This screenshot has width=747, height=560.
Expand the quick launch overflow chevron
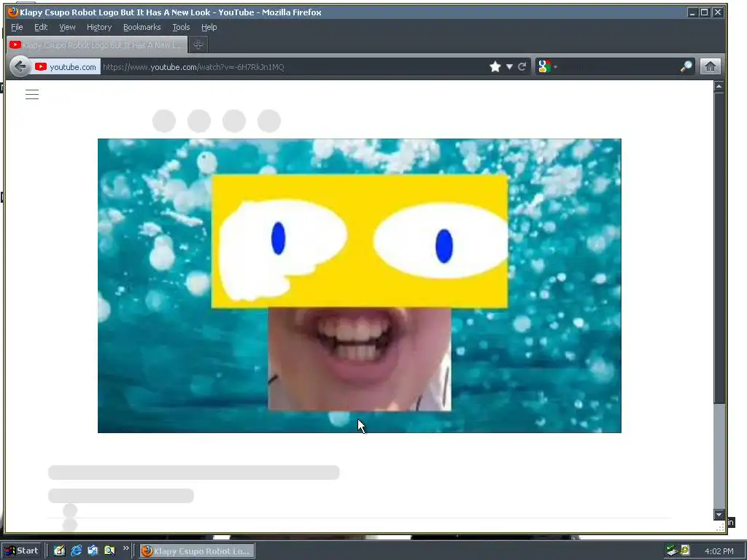pyautogui.click(x=125, y=548)
